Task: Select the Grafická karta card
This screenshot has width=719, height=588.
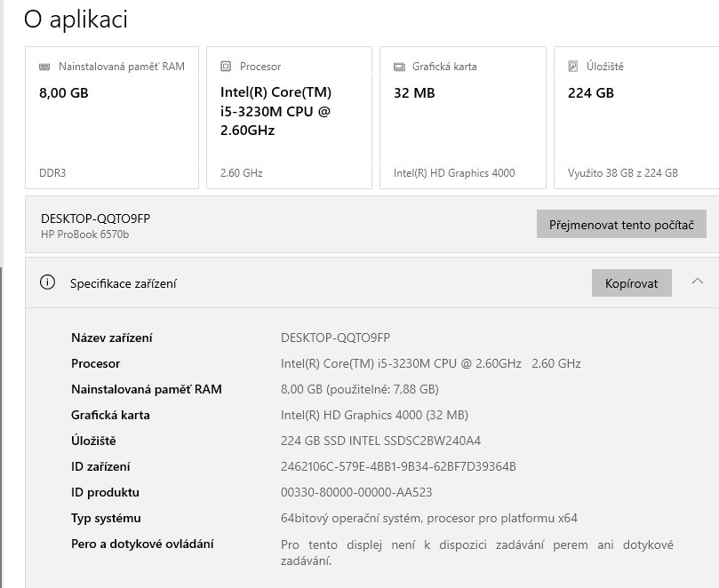Action: [462, 115]
